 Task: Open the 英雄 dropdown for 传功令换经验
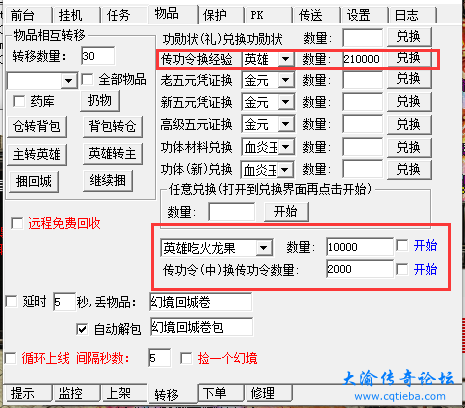[285, 59]
